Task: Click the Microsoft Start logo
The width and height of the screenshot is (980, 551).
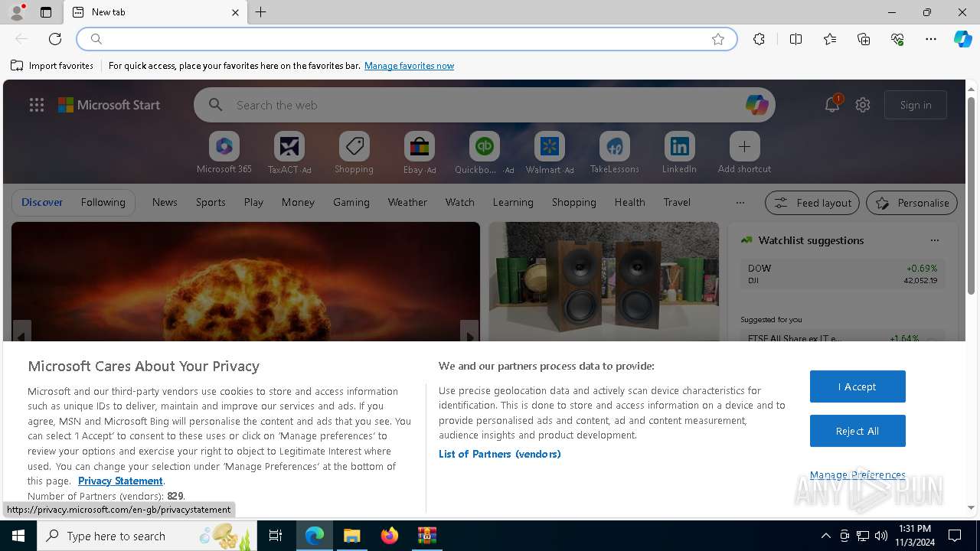Action: tap(109, 105)
